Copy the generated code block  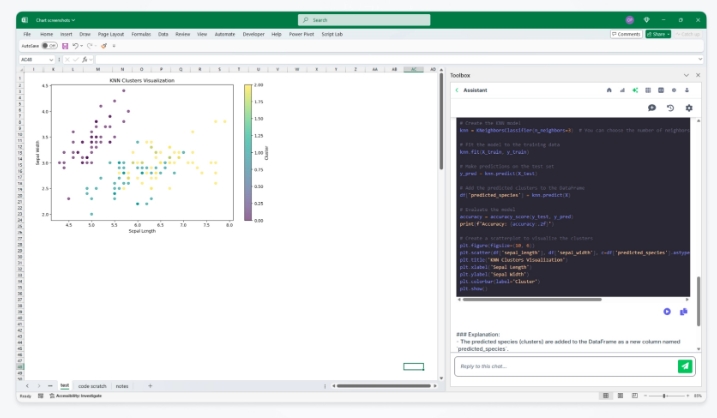pos(684,311)
